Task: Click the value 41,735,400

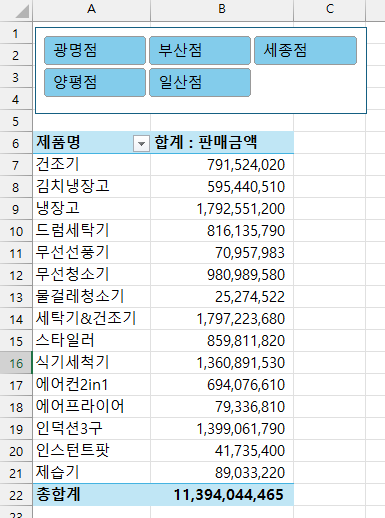Action: (250, 451)
